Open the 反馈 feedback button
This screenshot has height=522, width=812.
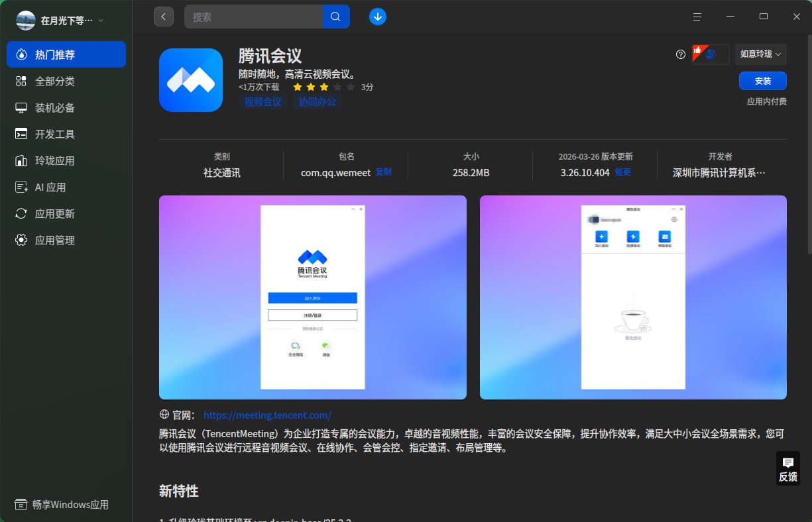pyautogui.click(x=788, y=469)
